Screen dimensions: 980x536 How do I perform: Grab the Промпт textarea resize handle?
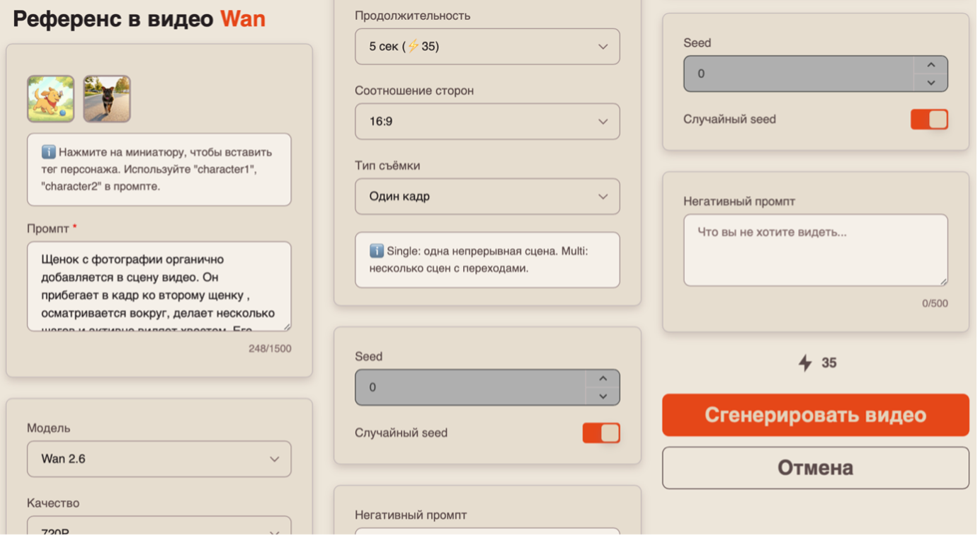coord(287,326)
